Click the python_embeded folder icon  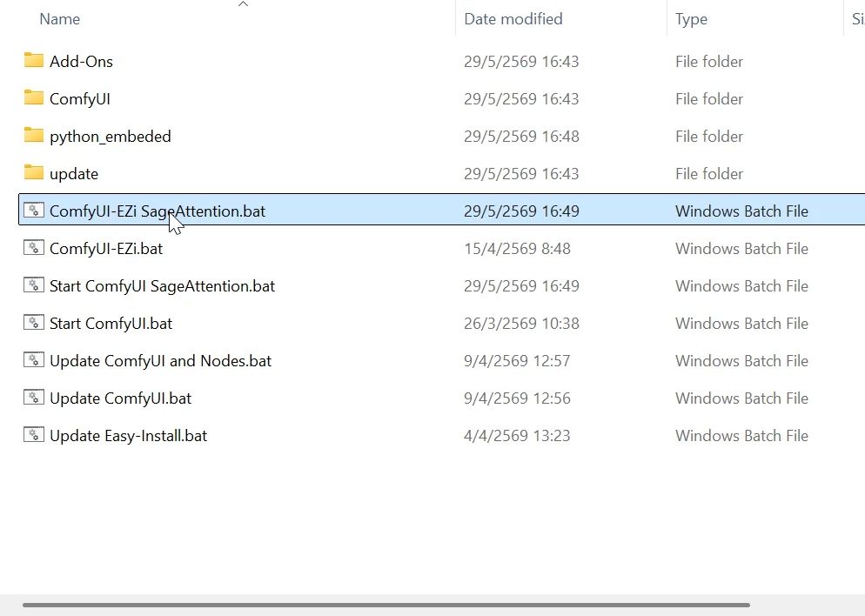pos(34,135)
